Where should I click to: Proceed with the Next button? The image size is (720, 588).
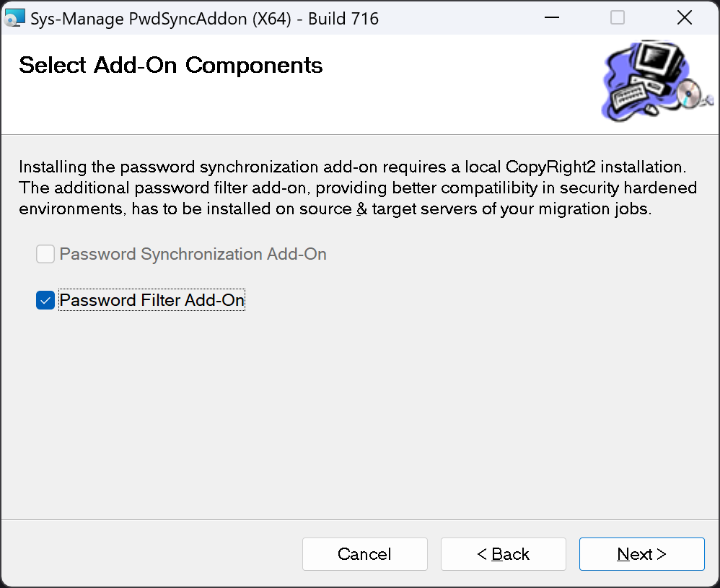click(641, 554)
